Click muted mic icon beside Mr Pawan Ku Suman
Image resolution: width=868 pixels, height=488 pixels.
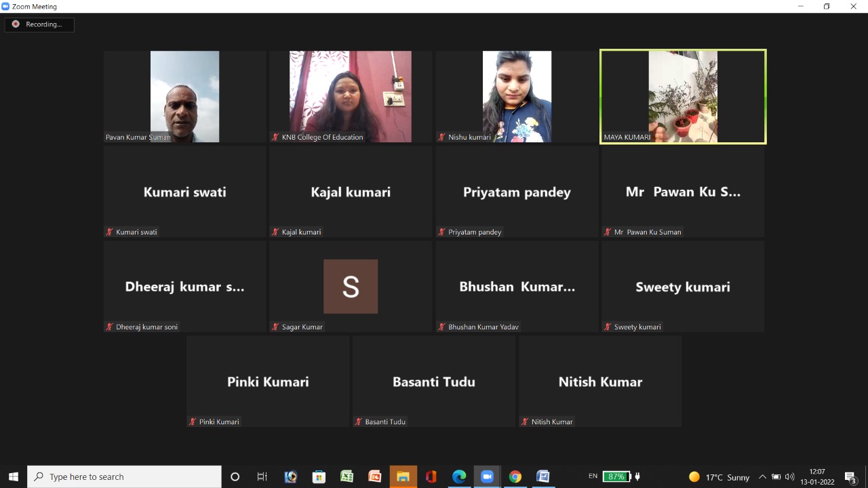(608, 232)
